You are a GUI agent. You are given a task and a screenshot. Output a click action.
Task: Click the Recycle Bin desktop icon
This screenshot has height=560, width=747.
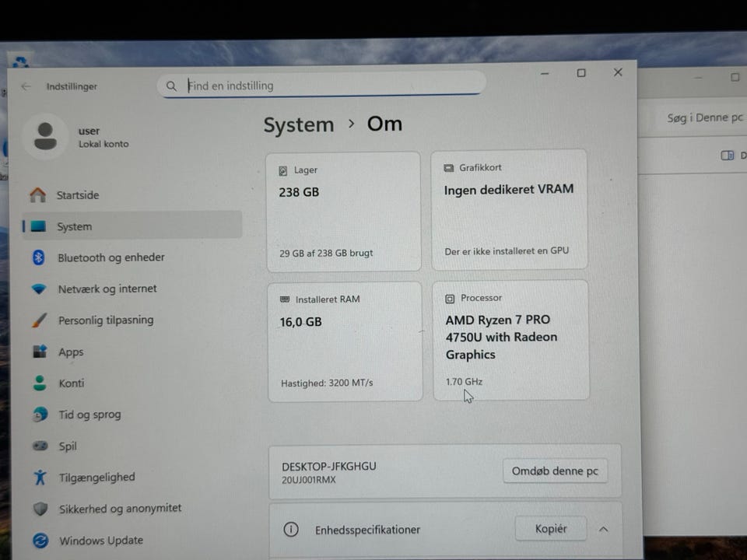point(20,61)
